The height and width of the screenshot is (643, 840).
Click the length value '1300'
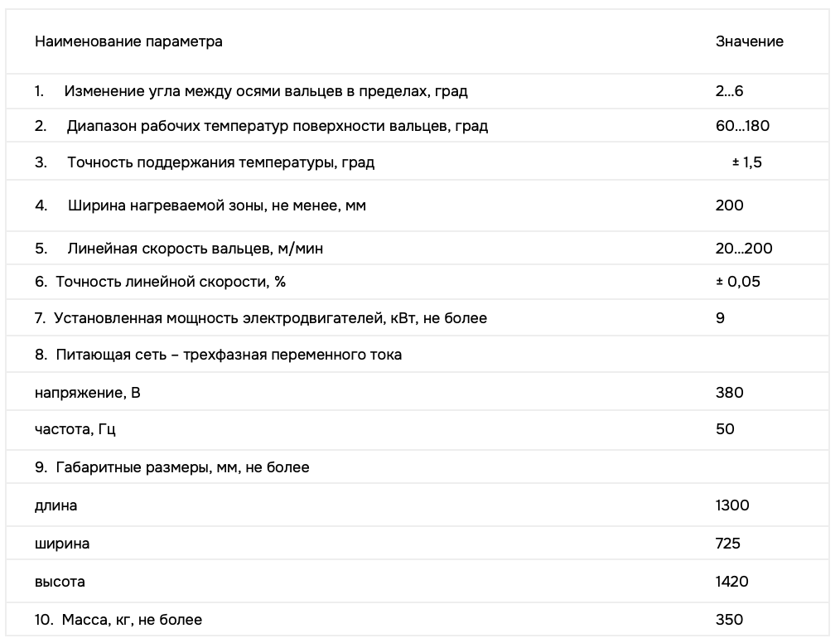(732, 505)
